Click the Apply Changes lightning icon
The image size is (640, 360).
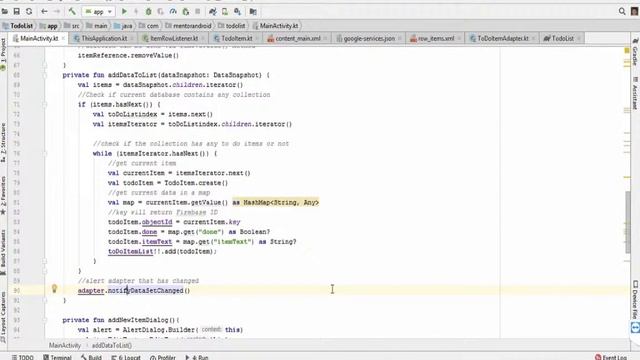click(x=136, y=11)
